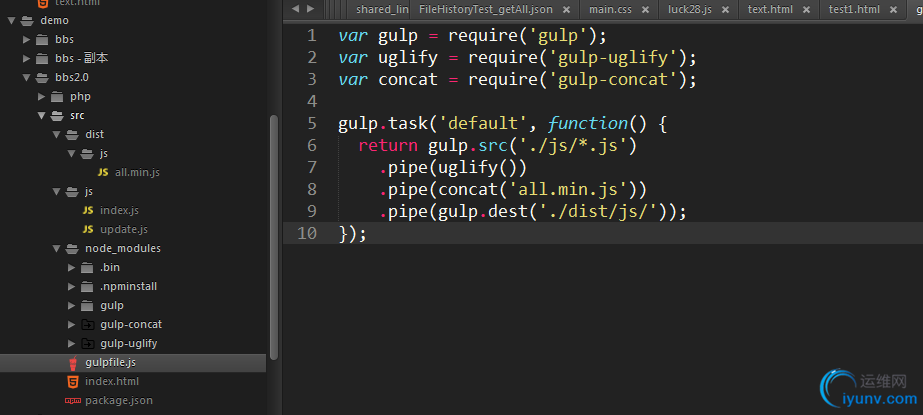Click the dist open folder icon
The image size is (923, 415).
point(72,135)
